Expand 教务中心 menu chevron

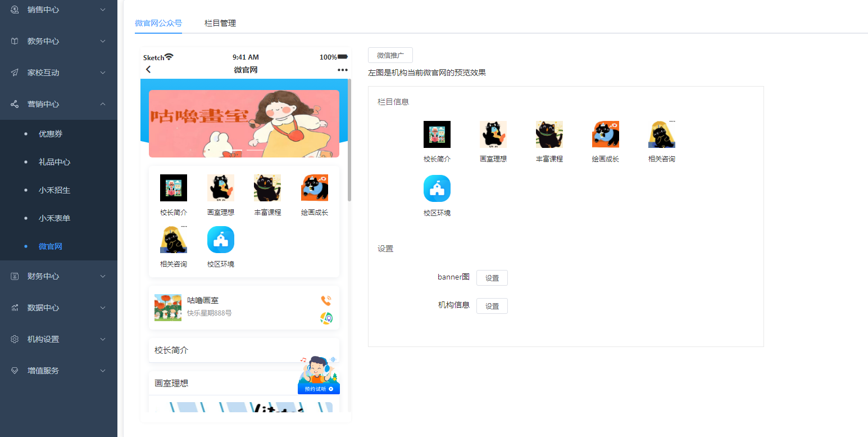(x=103, y=41)
